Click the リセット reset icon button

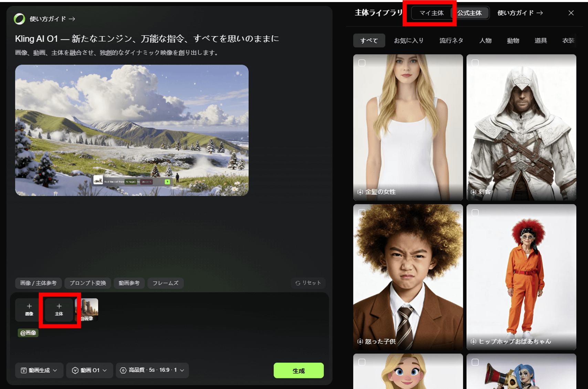point(308,283)
